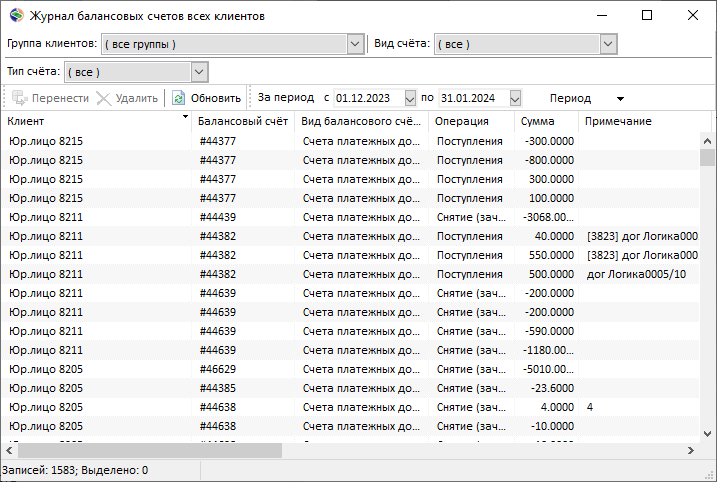The height and width of the screenshot is (482, 717).
Task: Click amount cell -3068.00
Action: point(548,217)
